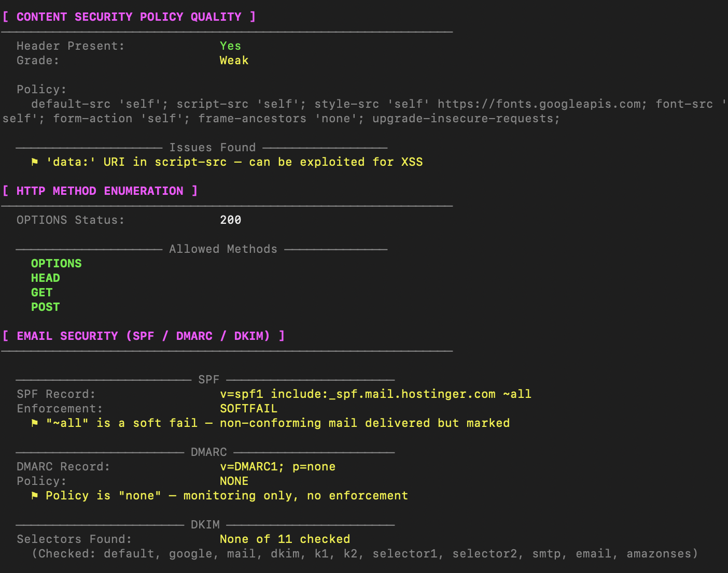This screenshot has height=573, width=728.
Task: Click the "Allowed Methods" divider label
Action: 223,249
